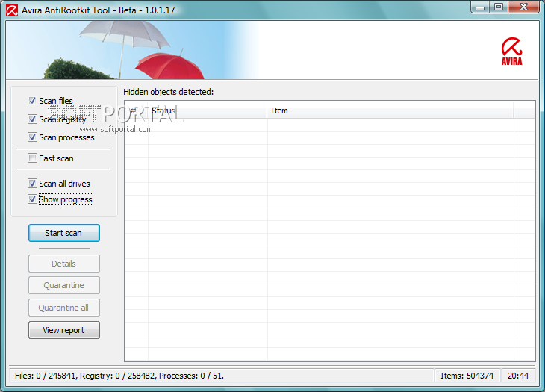Click the Avira icon in title bar
Viewport: 545px width, 392px height.
tap(12, 10)
